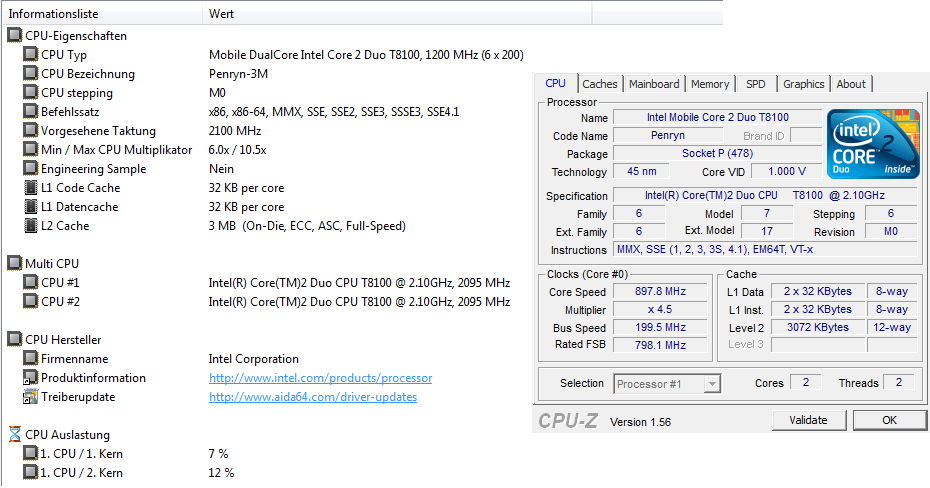Click the Intel Core 2 Duo logo in CPU-Z

tap(873, 144)
